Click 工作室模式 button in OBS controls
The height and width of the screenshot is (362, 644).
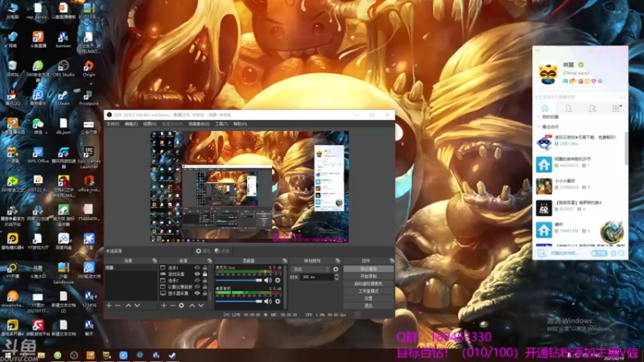tap(369, 291)
